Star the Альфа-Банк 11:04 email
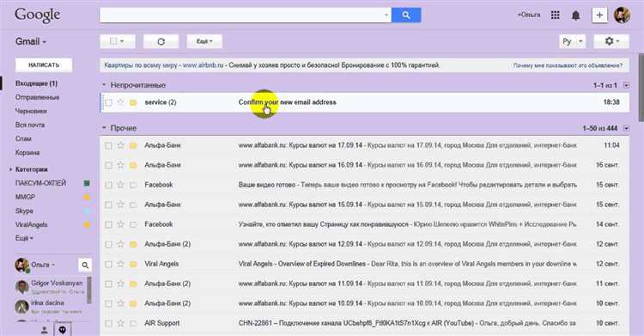Viewport: 644px width, 336px height. pyautogui.click(x=120, y=145)
